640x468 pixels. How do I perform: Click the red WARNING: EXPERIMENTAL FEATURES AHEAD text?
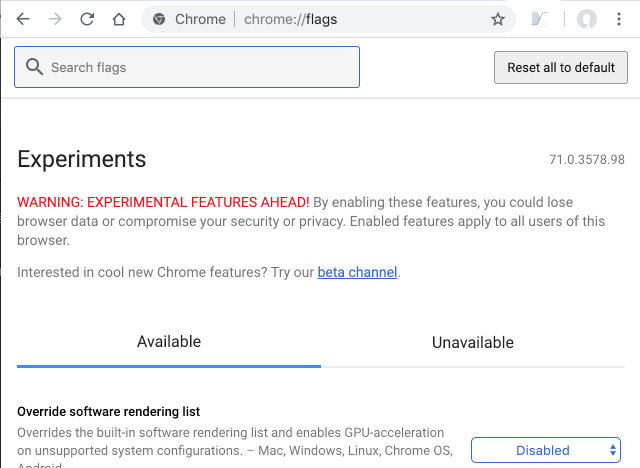[163, 202]
